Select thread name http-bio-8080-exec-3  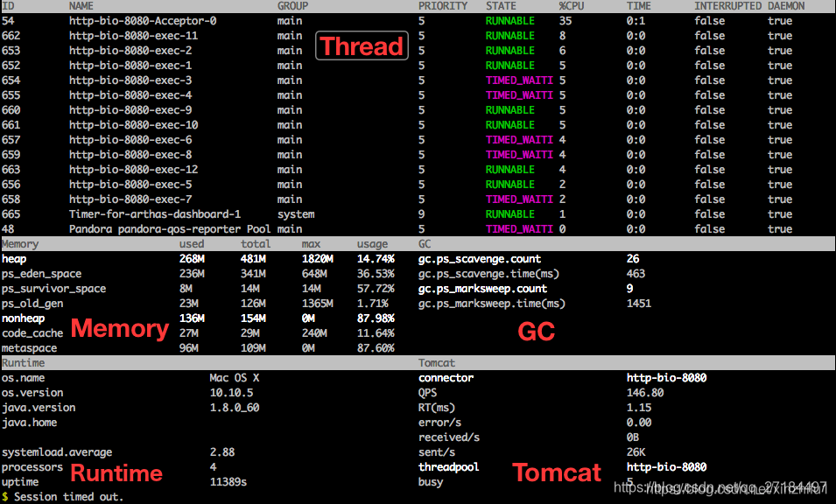coord(130,80)
